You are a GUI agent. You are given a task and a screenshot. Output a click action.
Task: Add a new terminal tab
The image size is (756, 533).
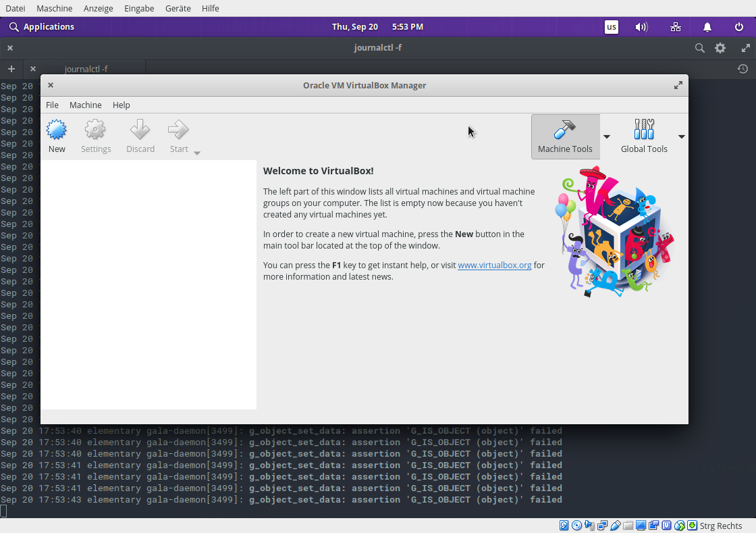11,69
